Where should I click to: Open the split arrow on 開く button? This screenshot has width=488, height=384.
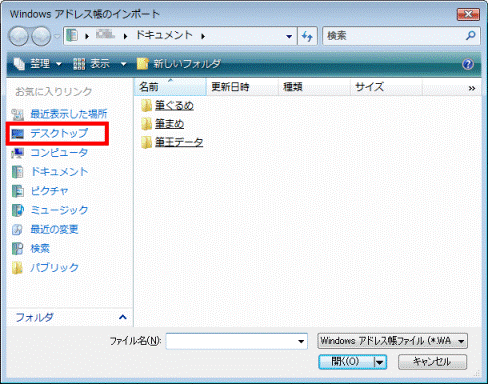[x=380, y=362]
